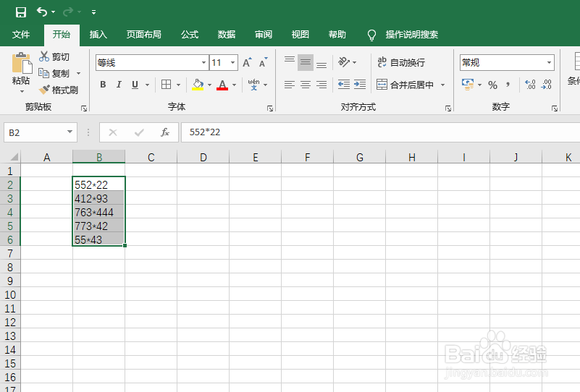Image resolution: width=580 pixels, height=392 pixels.
Task: Click the 粘贴 paste clipboard icon
Action: [22, 63]
